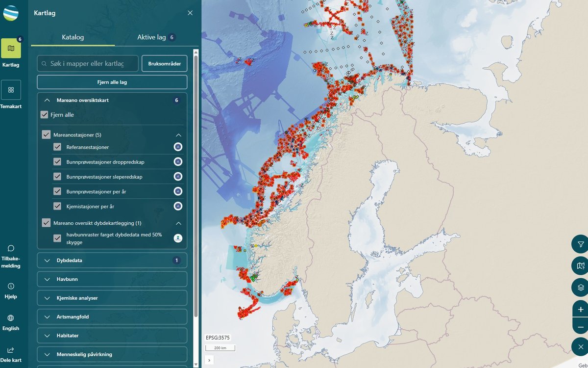
Task: Click the map filter funnel icon
Action: click(x=580, y=244)
